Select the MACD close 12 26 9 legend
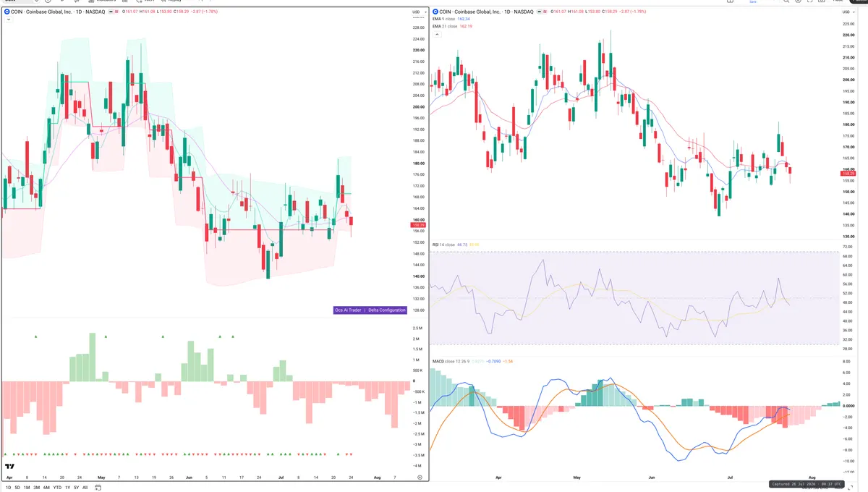Viewport: 868px width, 492px height. tap(451, 360)
